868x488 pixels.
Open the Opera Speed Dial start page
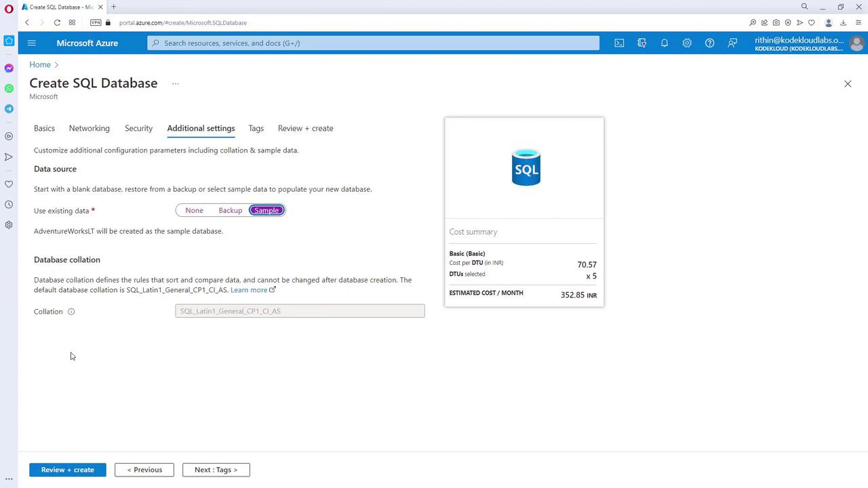[x=72, y=22]
